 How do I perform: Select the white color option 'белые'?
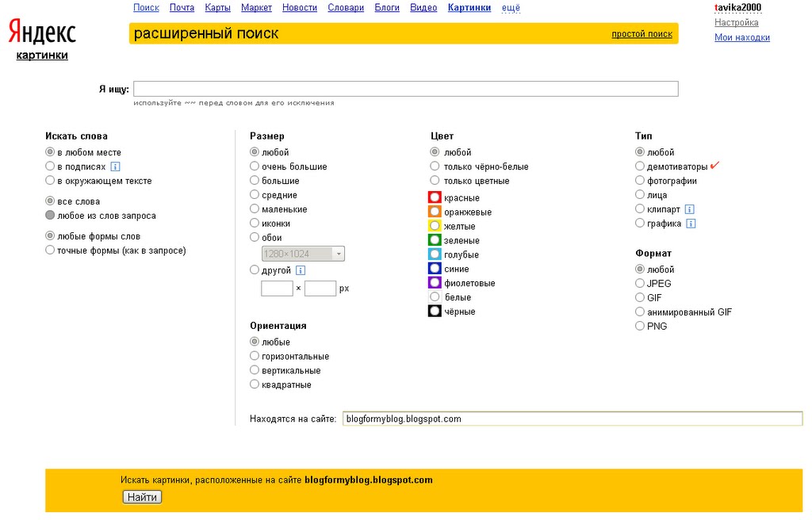(435, 296)
